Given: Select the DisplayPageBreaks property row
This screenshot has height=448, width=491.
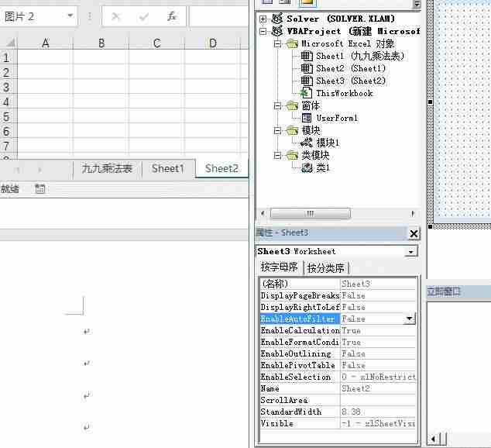Looking at the screenshot, I should 338,295.
